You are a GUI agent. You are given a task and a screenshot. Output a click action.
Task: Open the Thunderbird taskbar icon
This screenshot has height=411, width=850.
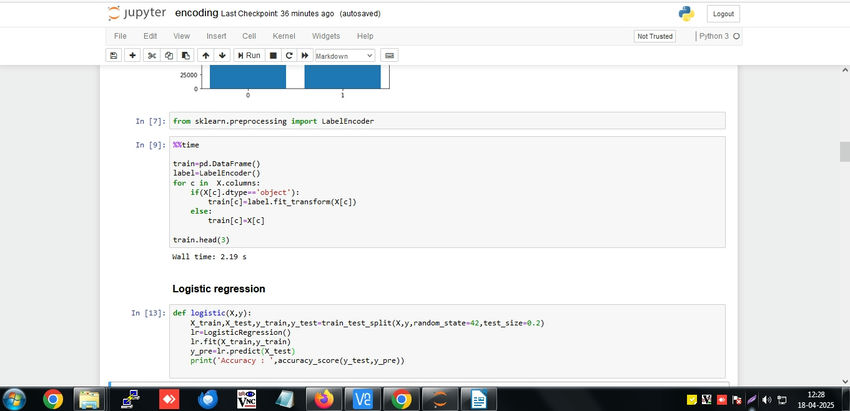(208, 400)
